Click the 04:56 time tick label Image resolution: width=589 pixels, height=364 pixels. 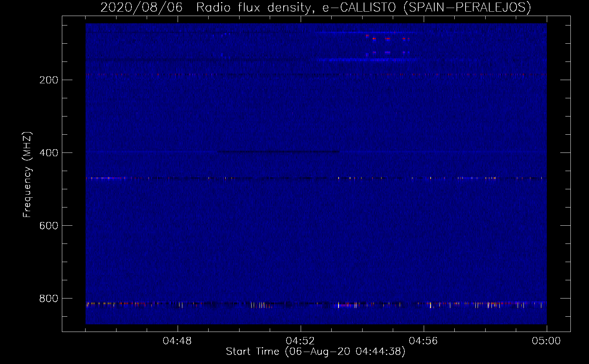[423, 341]
